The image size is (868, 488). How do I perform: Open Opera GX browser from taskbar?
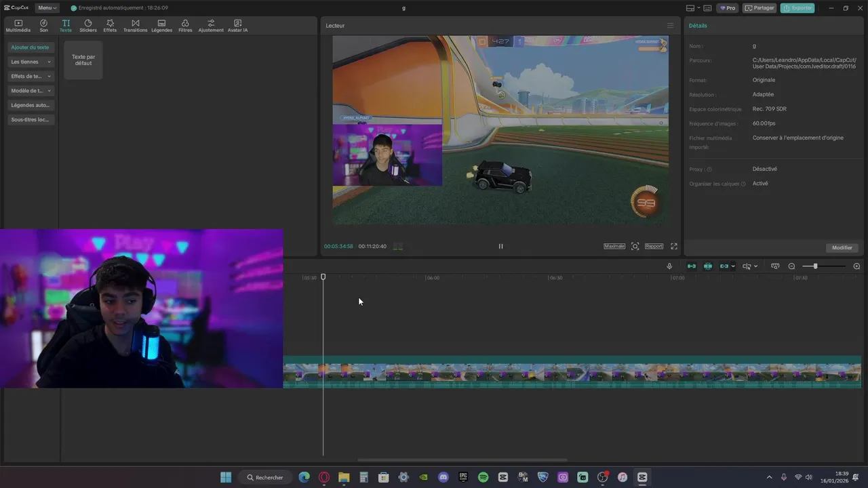tap(324, 477)
